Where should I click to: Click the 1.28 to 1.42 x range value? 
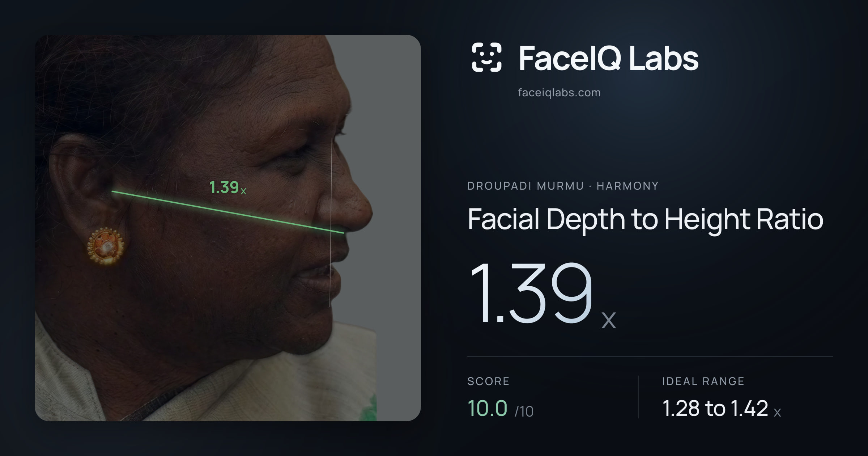point(722,409)
